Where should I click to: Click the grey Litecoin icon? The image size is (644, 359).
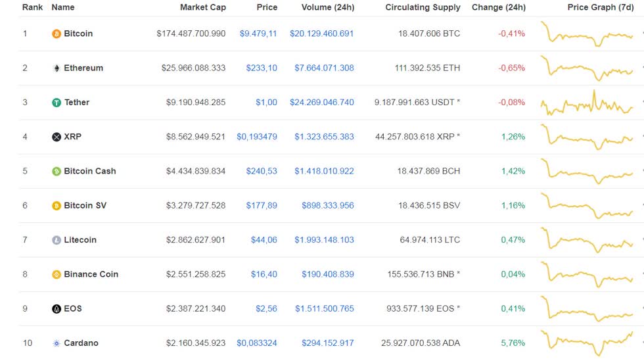57,240
